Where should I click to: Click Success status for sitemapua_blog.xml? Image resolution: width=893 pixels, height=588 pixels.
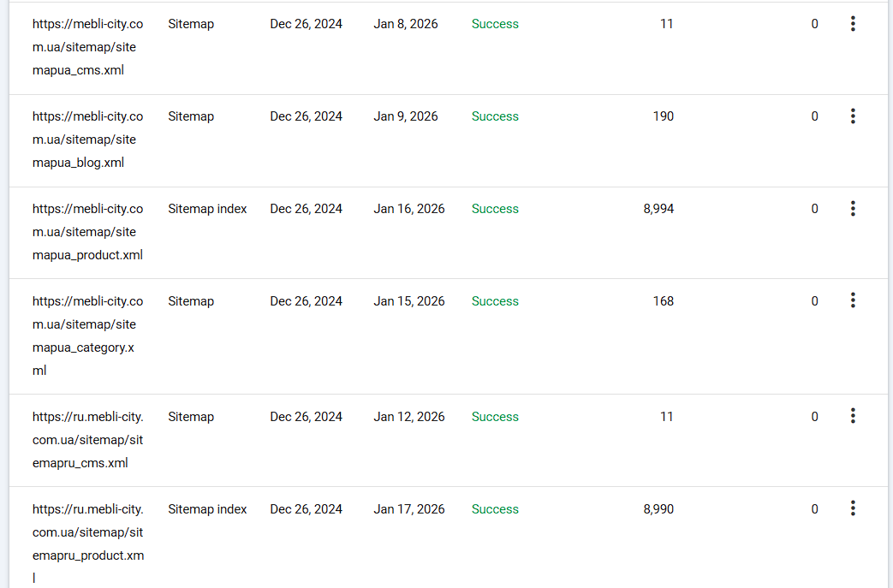click(x=495, y=116)
